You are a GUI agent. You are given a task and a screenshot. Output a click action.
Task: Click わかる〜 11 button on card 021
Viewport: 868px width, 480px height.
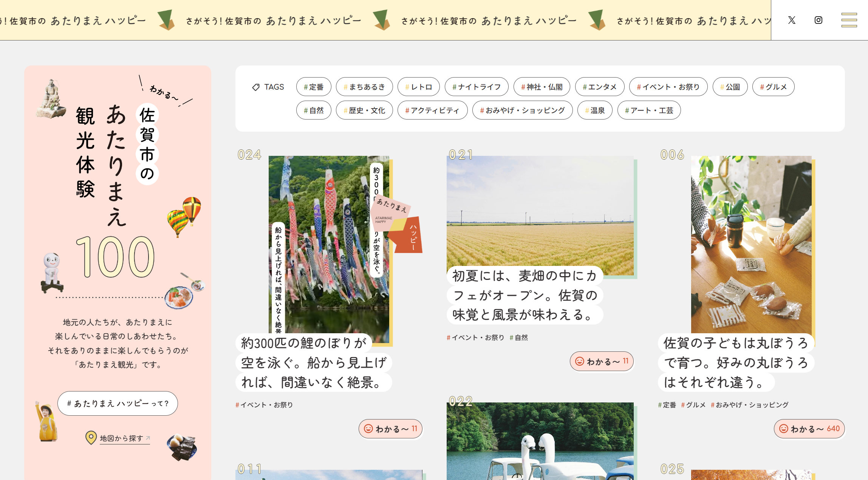[602, 361]
